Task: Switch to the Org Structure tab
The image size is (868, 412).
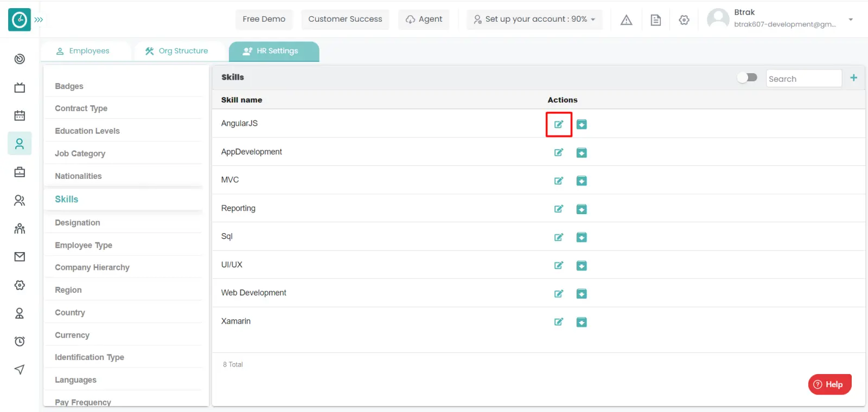Action: click(x=177, y=51)
